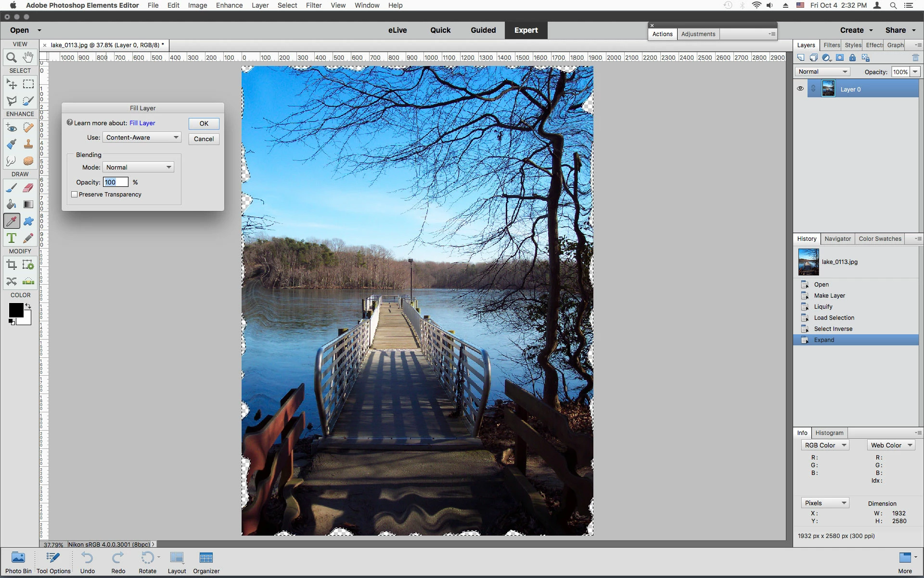Select the Hand tool
Screen dimensions: 924x578
(28, 57)
